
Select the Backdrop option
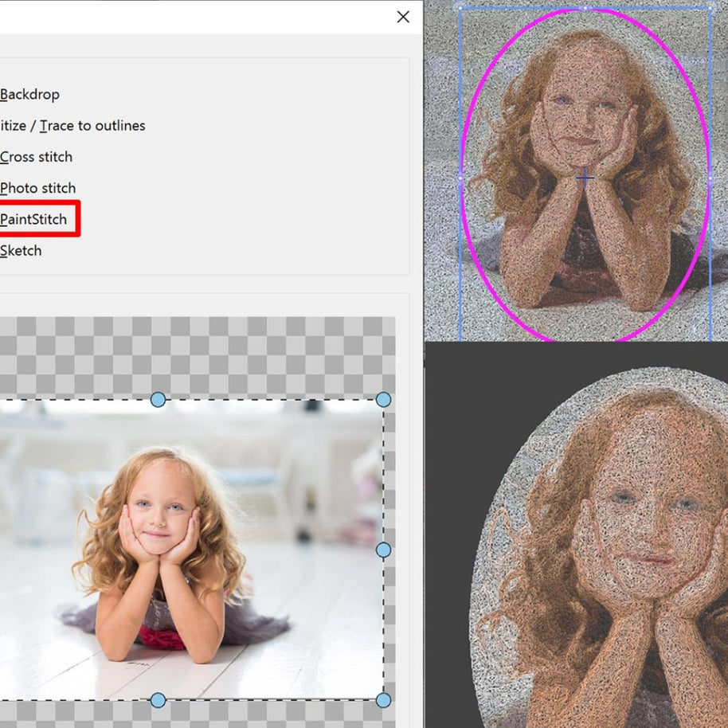coord(30,95)
